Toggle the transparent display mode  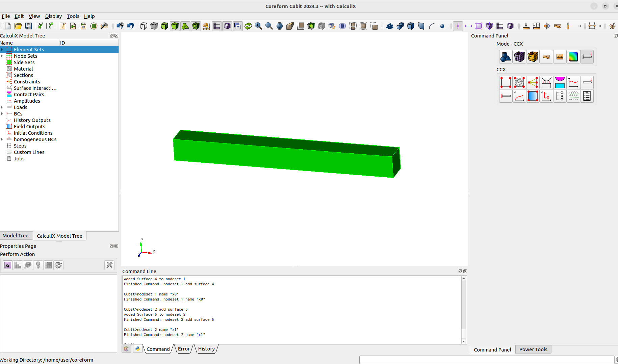tap(164, 26)
